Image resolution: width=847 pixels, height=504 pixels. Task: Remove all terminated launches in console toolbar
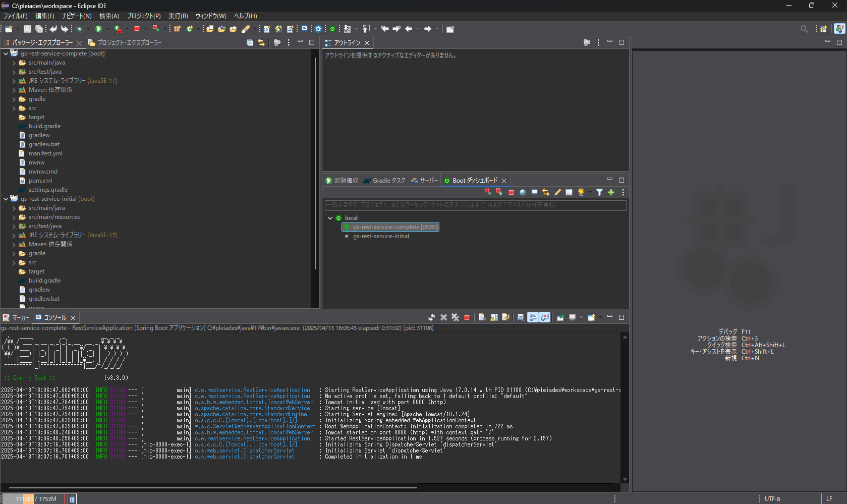click(456, 317)
